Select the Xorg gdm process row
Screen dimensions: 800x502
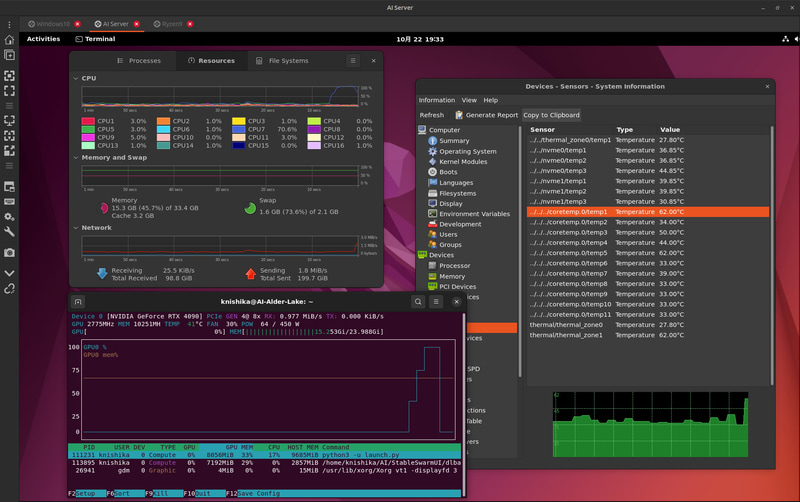264,470
